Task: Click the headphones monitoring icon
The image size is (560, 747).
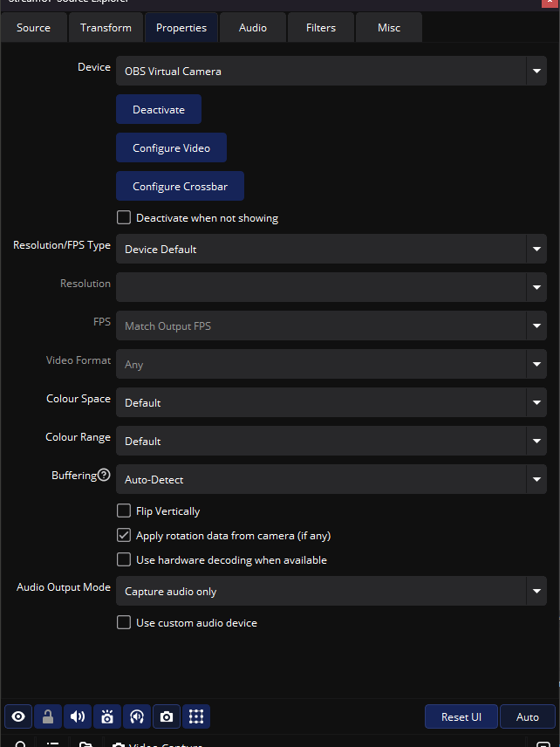Action: 137,717
